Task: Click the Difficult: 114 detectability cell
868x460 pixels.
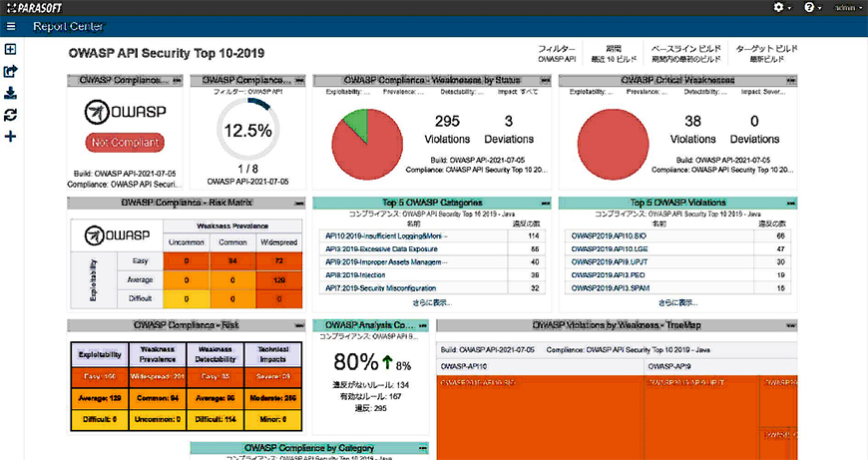Action: tap(216, 420)
